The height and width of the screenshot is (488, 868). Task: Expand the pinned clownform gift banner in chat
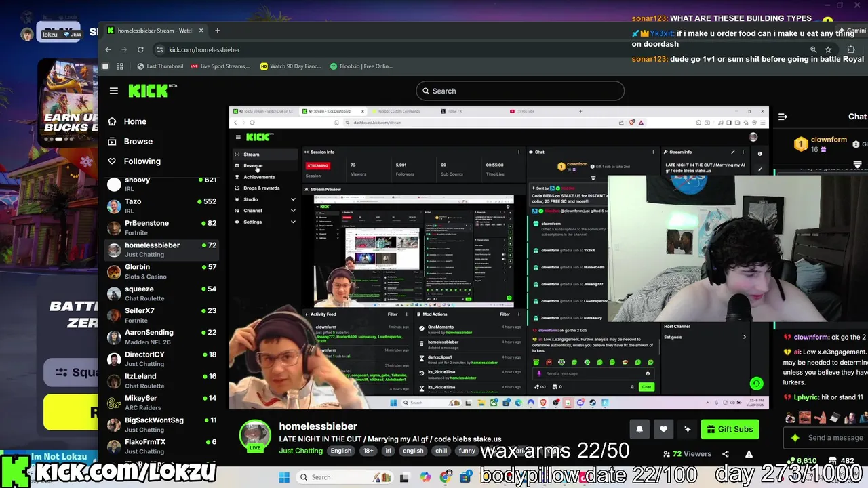click(857, 165)
